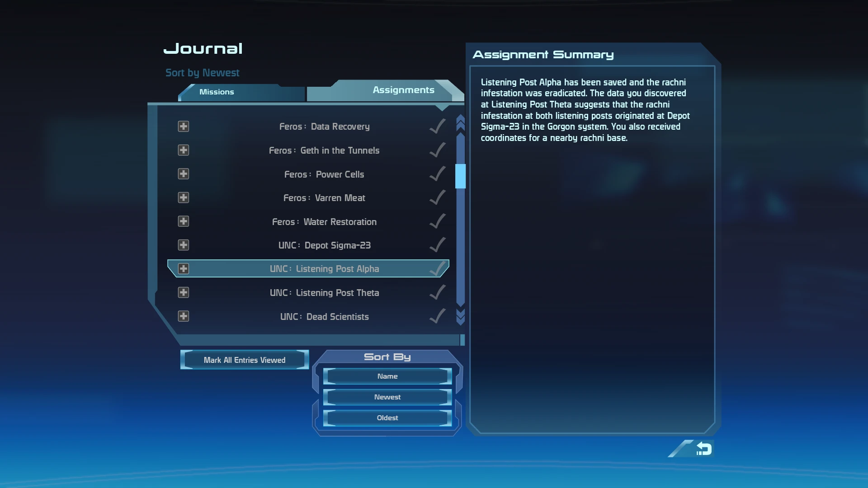Select UNC: Listening Post Theta text
Screen dimensions: 868x488
(x=324, y=293)
